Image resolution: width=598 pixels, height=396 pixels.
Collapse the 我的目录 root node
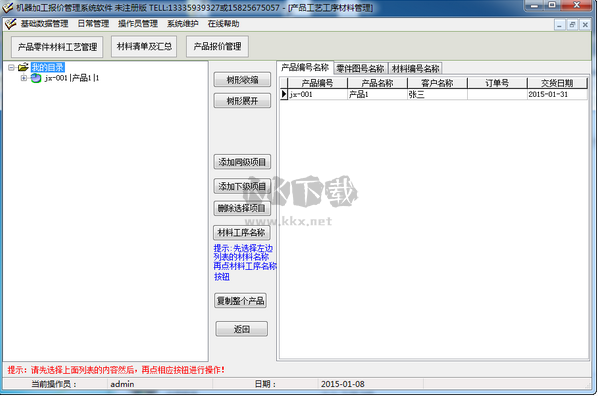pyautogui.click(x=11, y=68)
